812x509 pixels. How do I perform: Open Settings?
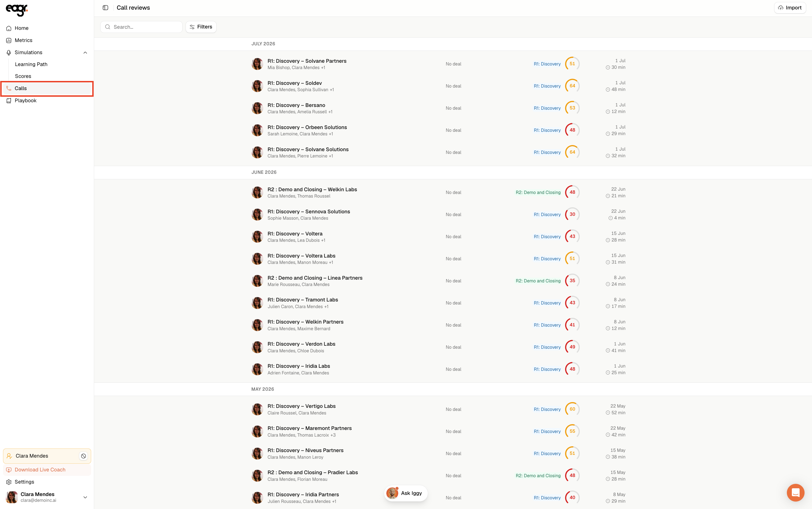click(47, 482)
